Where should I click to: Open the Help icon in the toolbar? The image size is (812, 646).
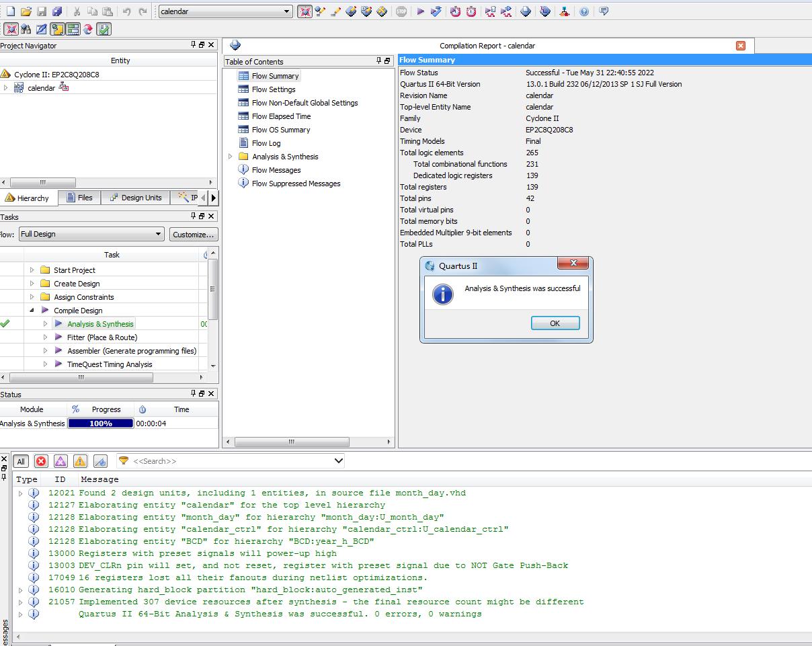[x=583, y=11]
